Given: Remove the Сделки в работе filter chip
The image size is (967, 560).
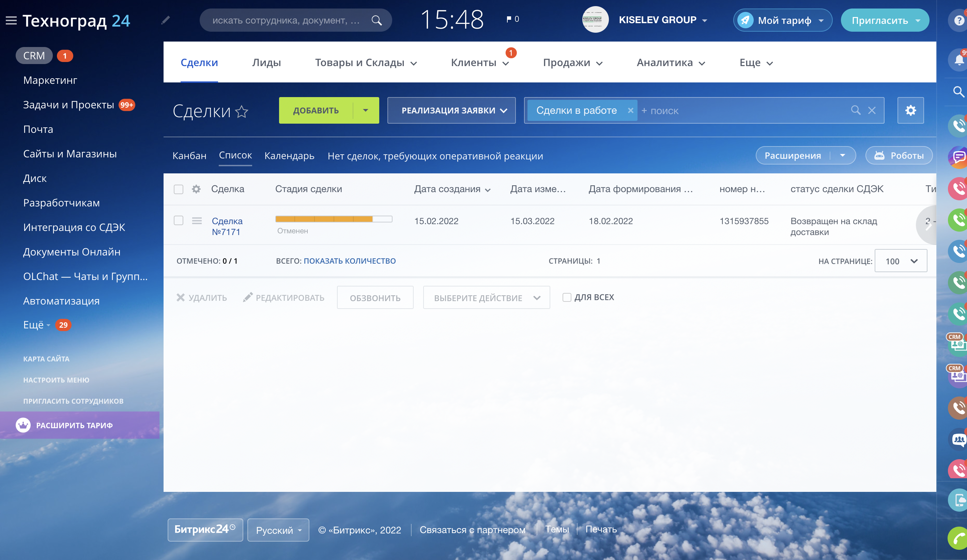Looking at the screenshot, I should (x=630, y=110).
